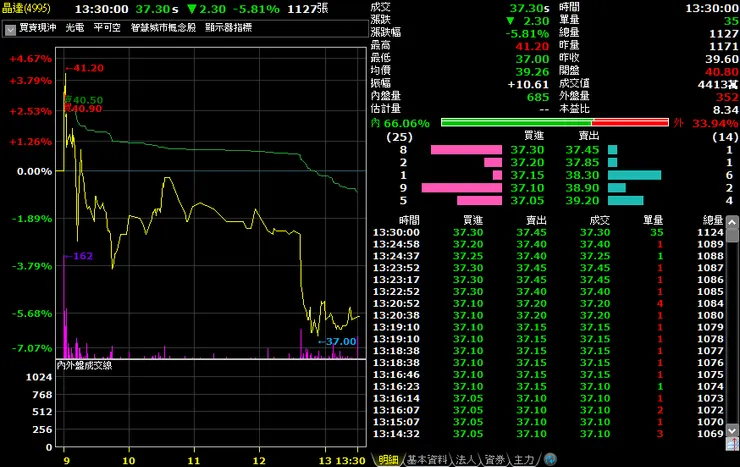Image resolution: width=740 pixels, height=467 pixels.
Task: Click the 37.00 low marker on chart
Action: [337, 342]
